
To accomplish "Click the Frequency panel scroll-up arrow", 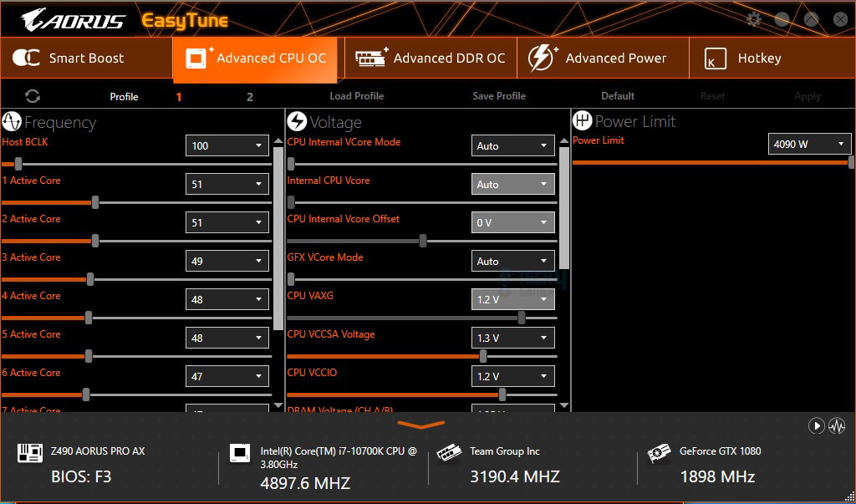I will (278, 141).
